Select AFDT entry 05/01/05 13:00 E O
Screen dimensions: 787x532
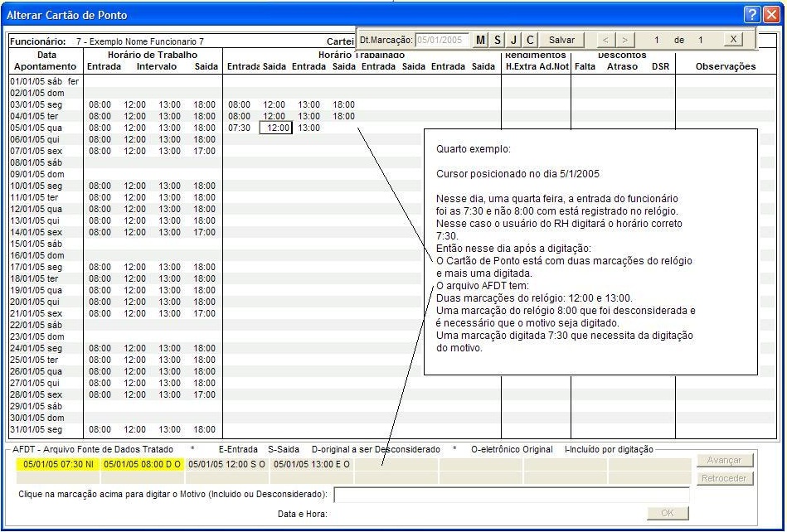pyautogui.click(x=312, y=464)
